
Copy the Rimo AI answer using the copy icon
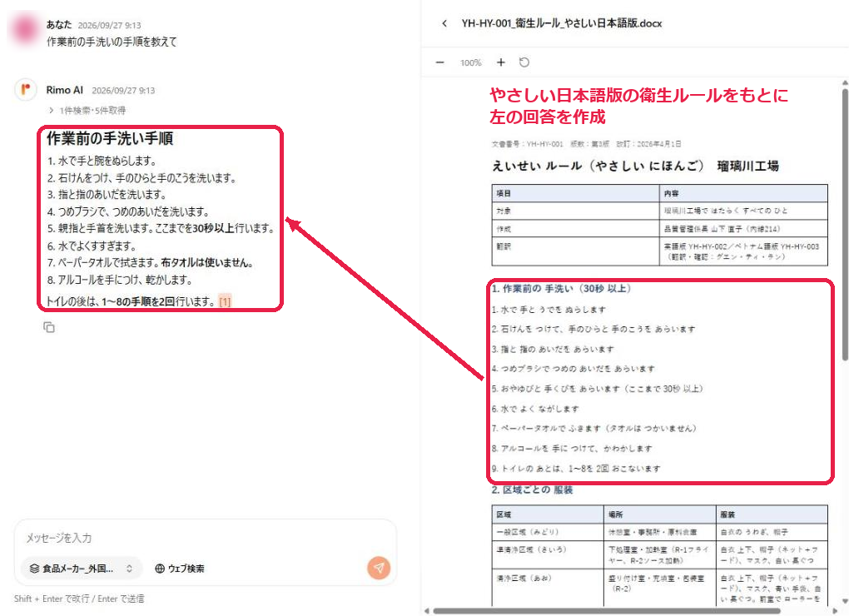pyautogui.click(x=49, y=327)
